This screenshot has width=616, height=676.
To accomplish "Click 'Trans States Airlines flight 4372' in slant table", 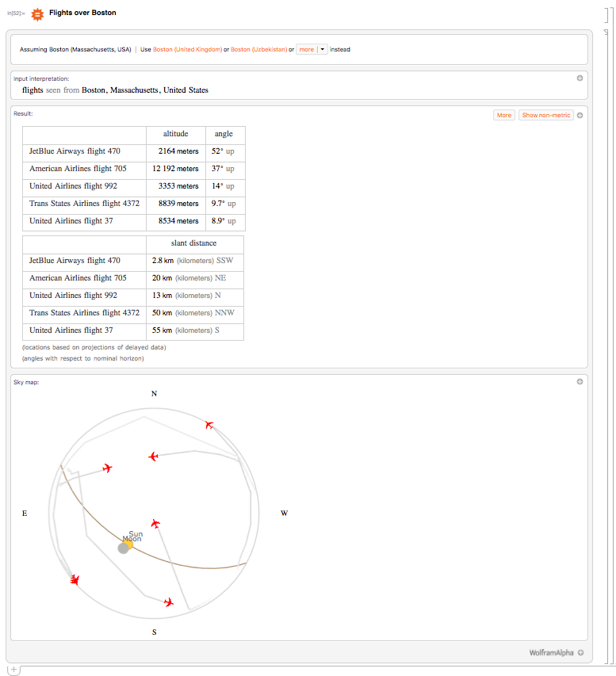I will click(x=84, y=313).
